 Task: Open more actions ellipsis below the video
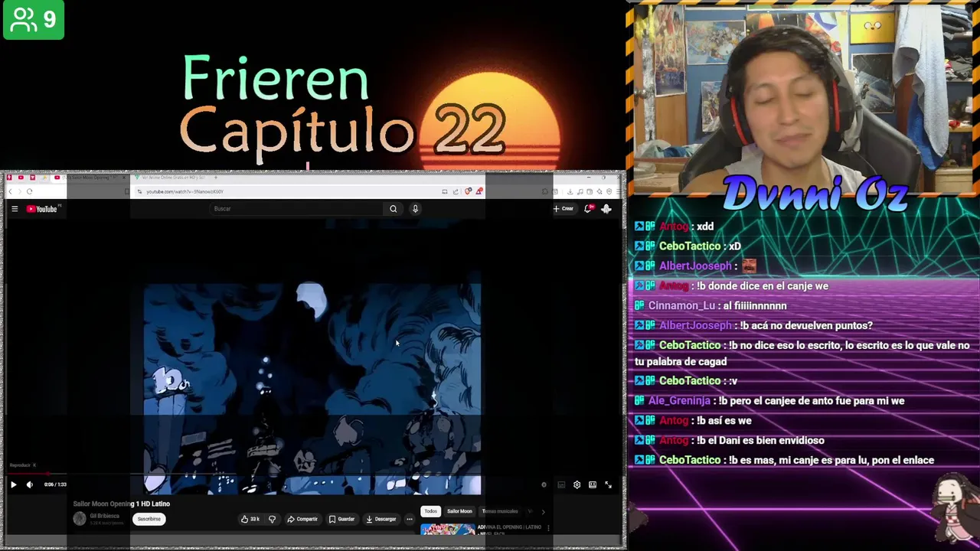tap(410, 519)
